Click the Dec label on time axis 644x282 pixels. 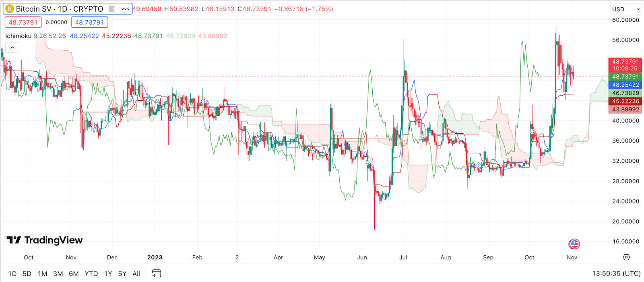(x=112, y=257)
